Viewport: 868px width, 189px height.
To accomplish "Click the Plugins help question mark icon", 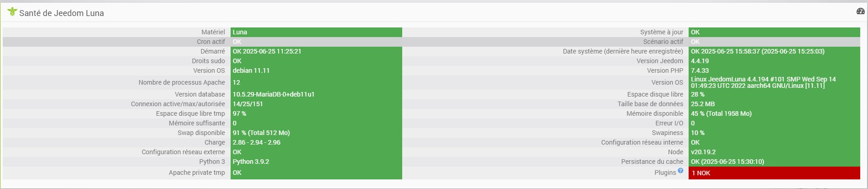I will click(x=680, y=171).
